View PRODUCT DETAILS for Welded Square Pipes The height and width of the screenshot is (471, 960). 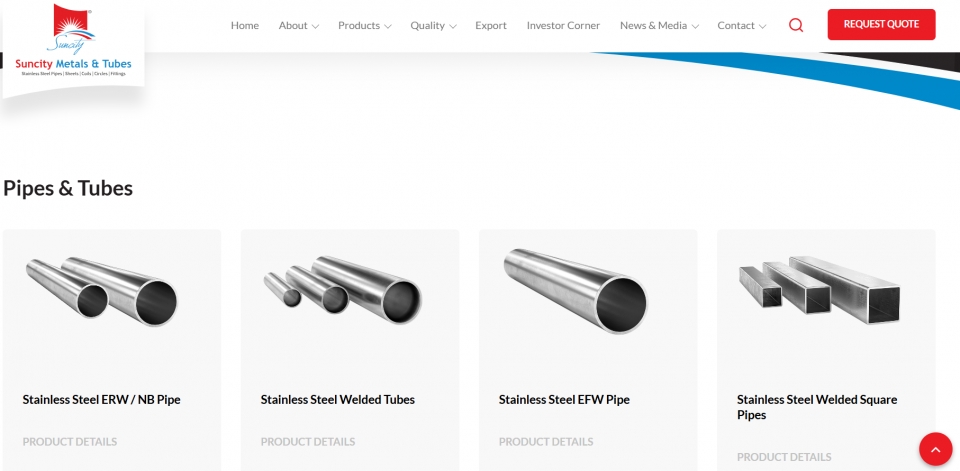pos(784,457)
